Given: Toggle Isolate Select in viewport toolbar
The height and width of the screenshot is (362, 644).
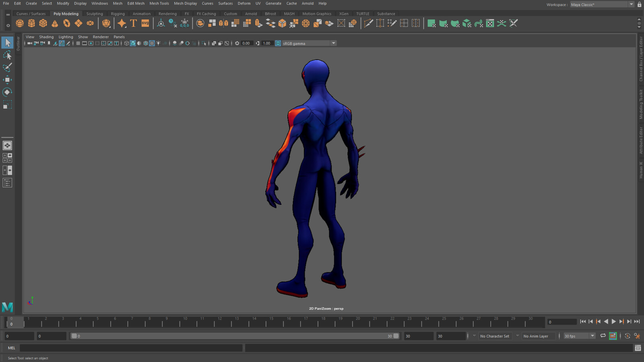Looking at the screenshot, I should coord(204,43).
